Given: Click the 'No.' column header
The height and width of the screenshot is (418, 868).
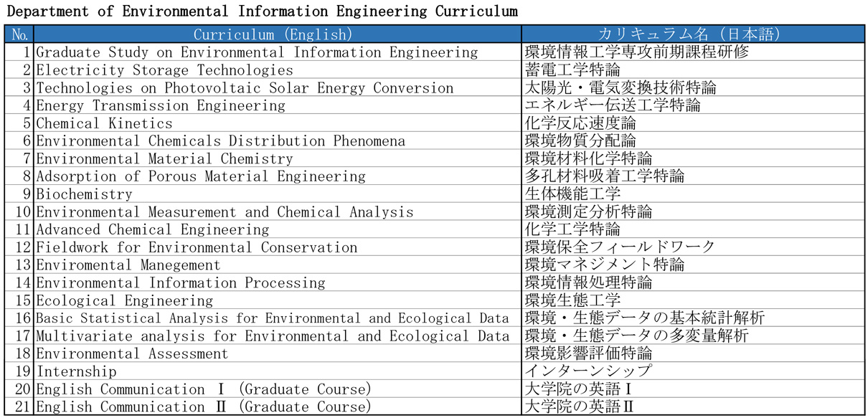Looking at the screenshot, I should click(19, 34).
